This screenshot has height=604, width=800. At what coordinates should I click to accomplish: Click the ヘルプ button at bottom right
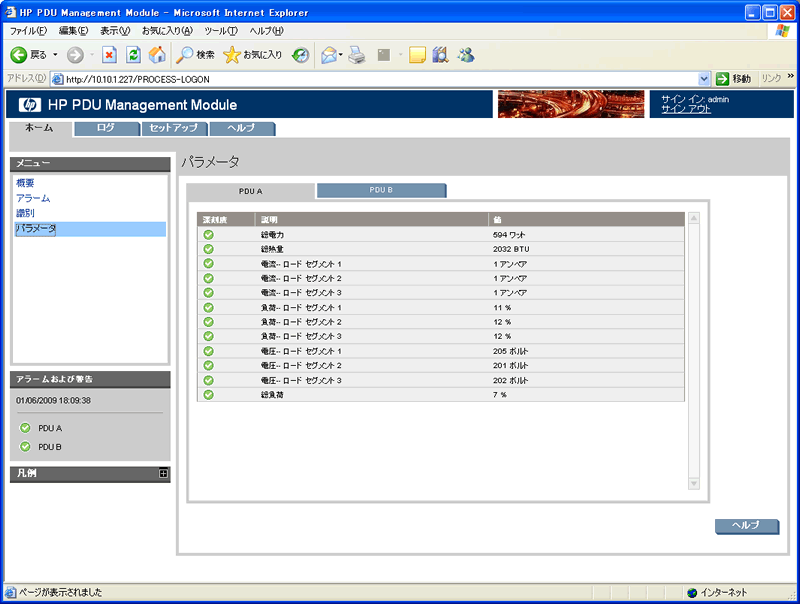point(746,526)
